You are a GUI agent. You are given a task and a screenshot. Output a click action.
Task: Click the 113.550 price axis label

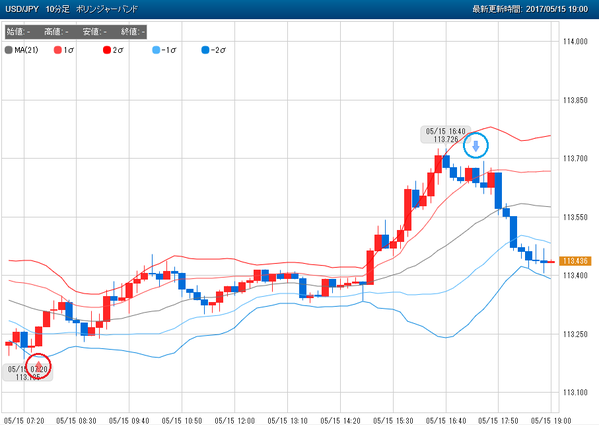575,217
